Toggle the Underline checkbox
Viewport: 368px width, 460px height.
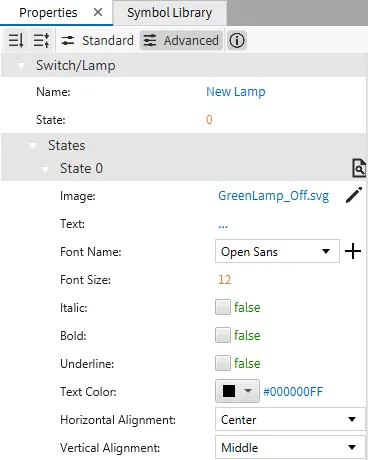pyautogui.click(x=223, y=363)
